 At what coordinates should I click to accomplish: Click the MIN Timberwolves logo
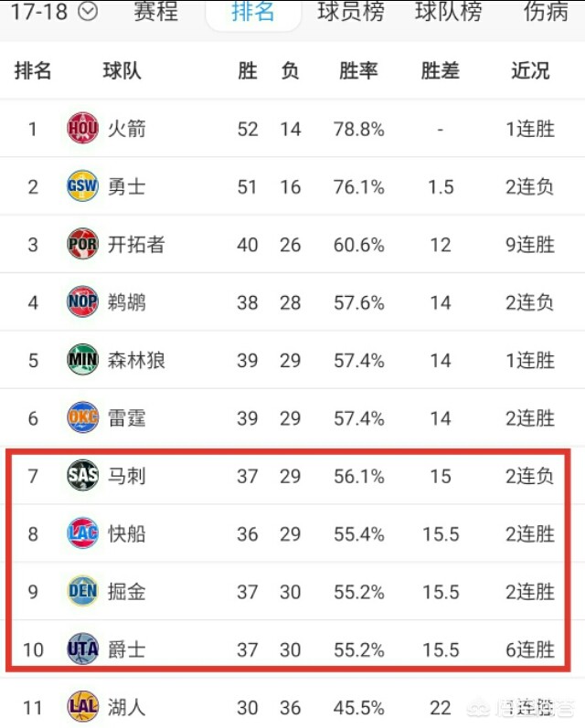point(82,359)
